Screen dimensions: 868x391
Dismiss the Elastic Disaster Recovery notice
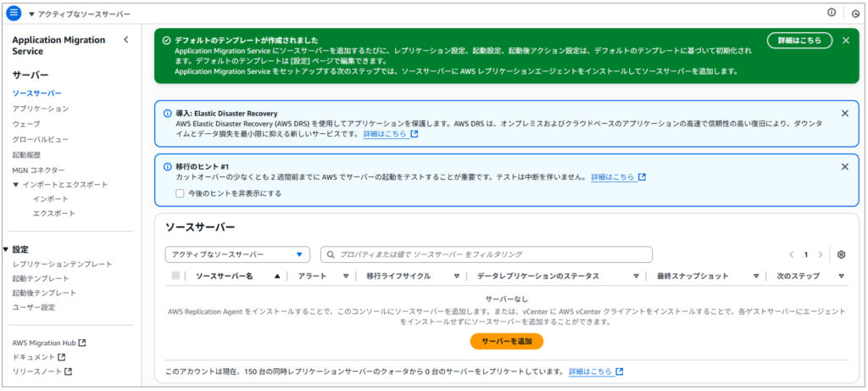845,113
